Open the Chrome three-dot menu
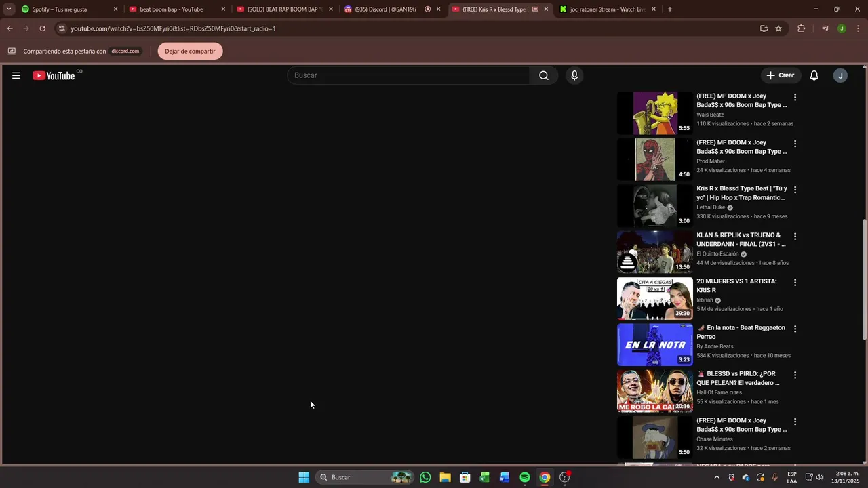The height and width of the screenshot is (488, 868). pos(859,28)
